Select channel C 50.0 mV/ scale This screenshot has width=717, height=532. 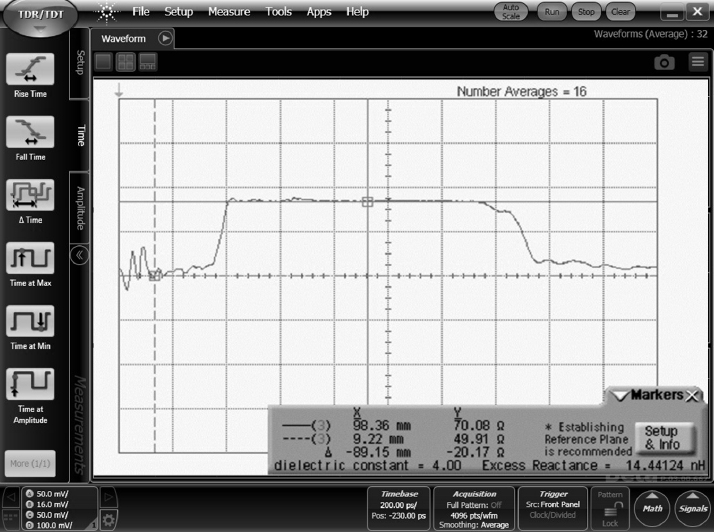48,515
